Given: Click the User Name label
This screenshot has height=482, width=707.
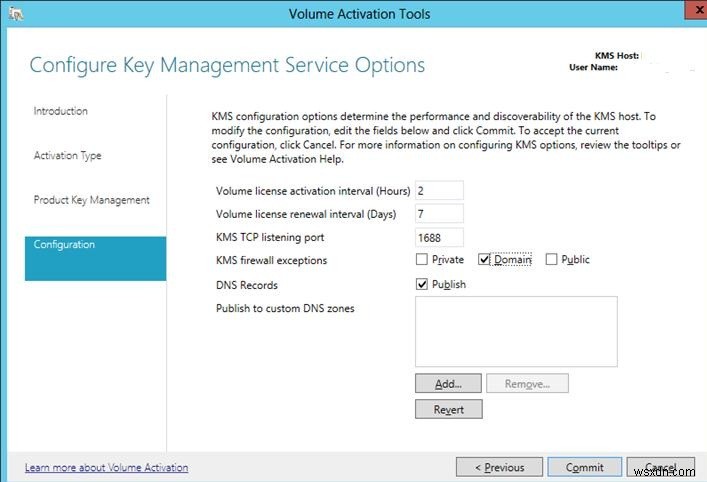Looking at the screenshot, I should [x=593, y=67].
